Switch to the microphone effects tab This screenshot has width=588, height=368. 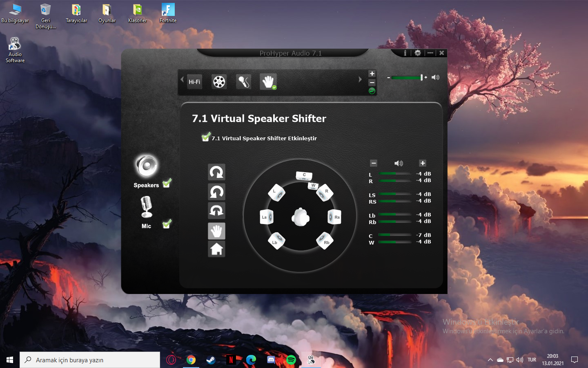(244, 82)
